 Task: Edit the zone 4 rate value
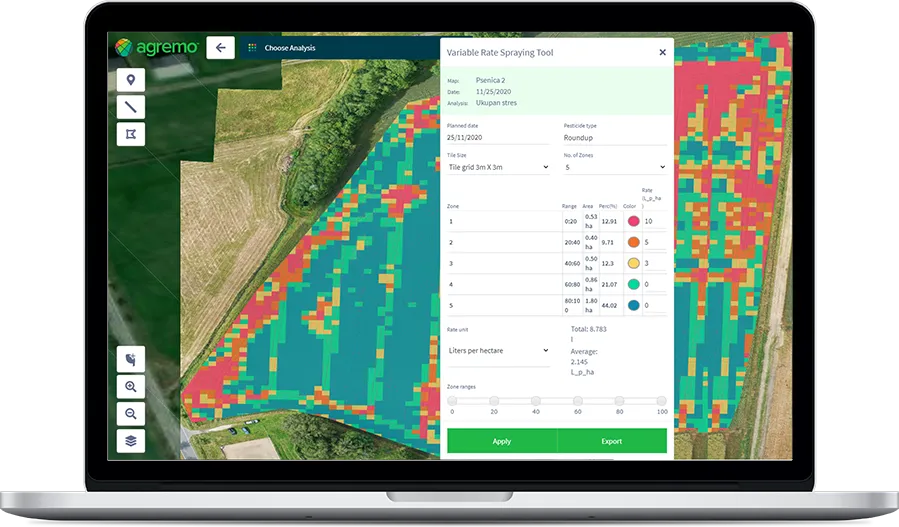[654, 284]
